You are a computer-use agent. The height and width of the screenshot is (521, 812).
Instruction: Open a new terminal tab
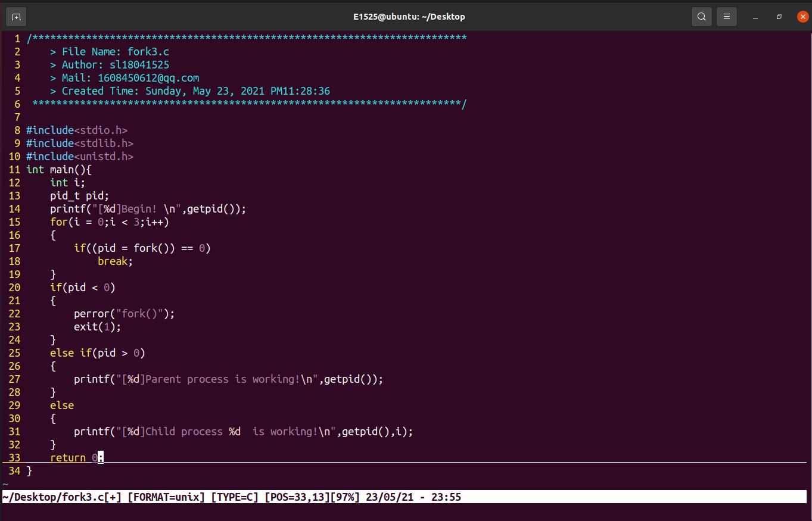click(x=16, y=17)
